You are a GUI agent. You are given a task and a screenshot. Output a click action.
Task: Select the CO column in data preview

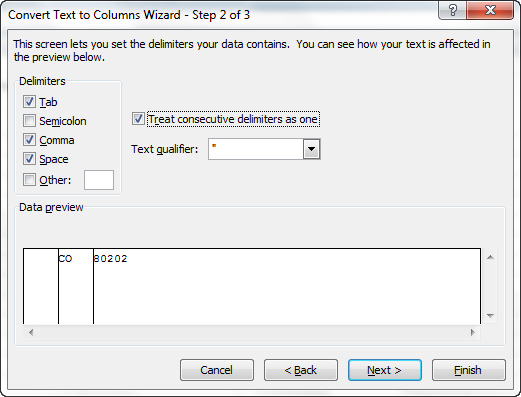pyautogui.click(x=76, y=286)
